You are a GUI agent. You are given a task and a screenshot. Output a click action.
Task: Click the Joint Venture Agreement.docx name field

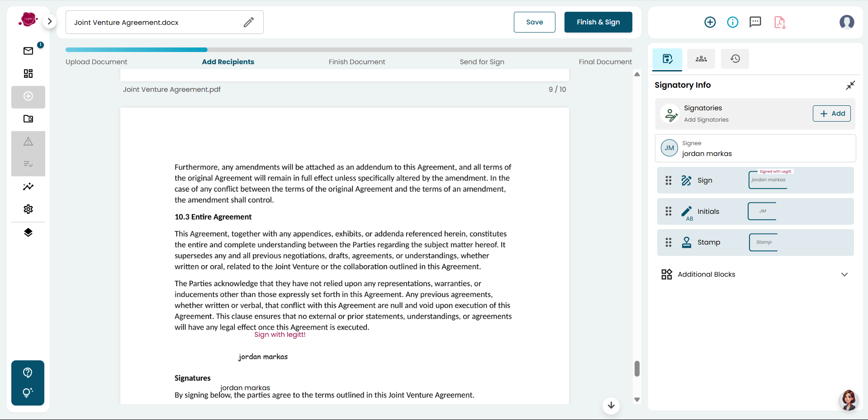coord(165,22)
